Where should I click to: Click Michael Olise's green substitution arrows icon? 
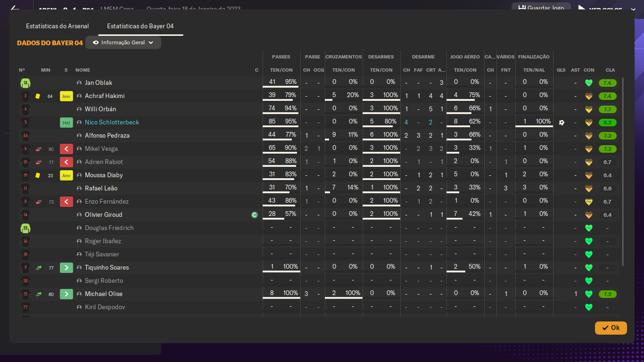pyautogui.click(x=39, y=294)
